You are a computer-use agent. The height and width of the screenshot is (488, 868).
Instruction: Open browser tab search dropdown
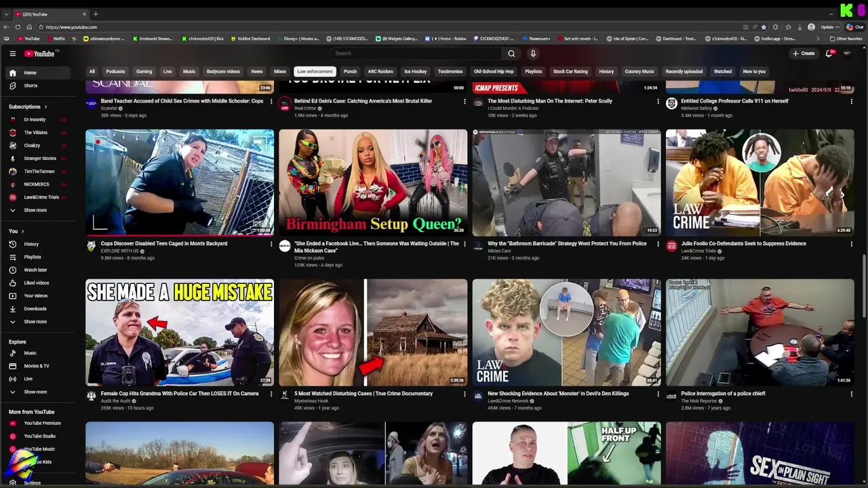coord(7,14)
